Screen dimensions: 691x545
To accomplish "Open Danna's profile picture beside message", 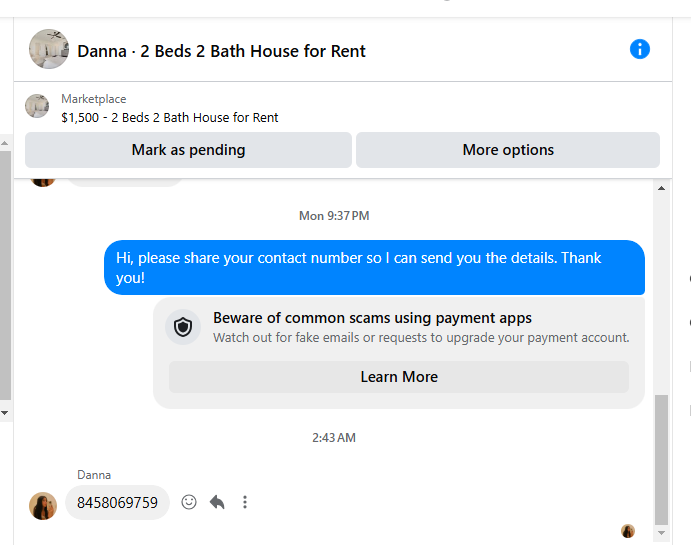I will (x=43, y=506).
